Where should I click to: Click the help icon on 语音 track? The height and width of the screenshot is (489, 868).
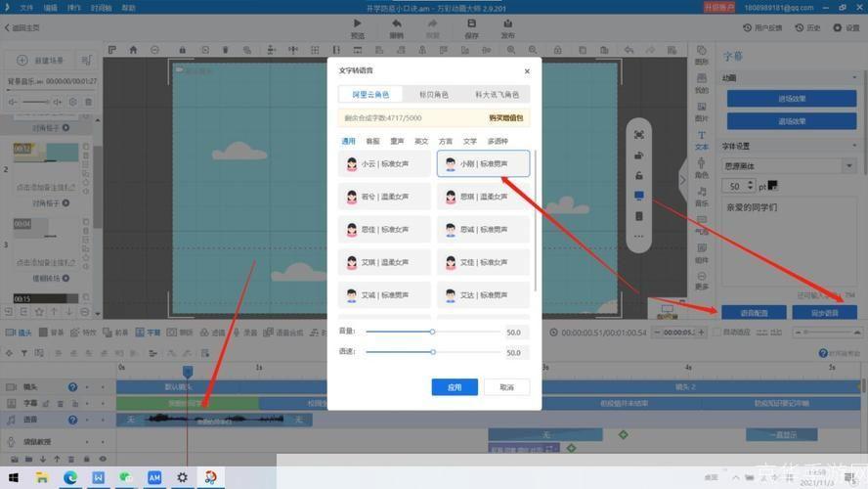[72, 420]
